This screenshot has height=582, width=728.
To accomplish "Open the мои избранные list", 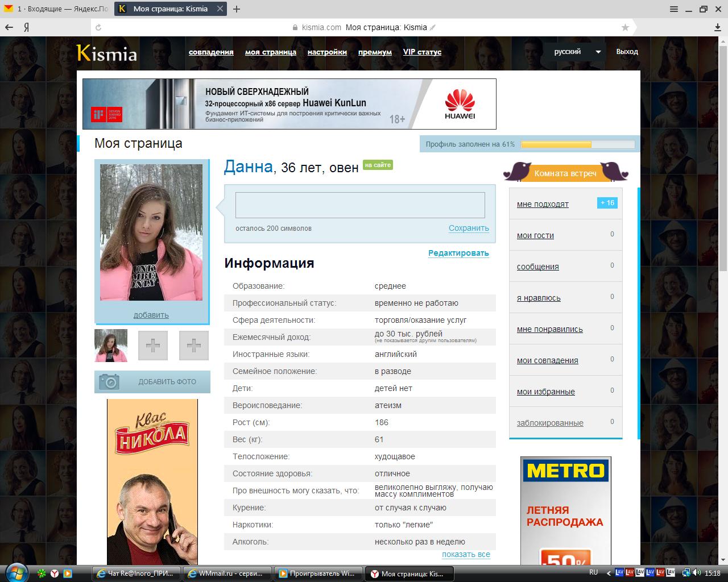I will click(x=545, y=392).
